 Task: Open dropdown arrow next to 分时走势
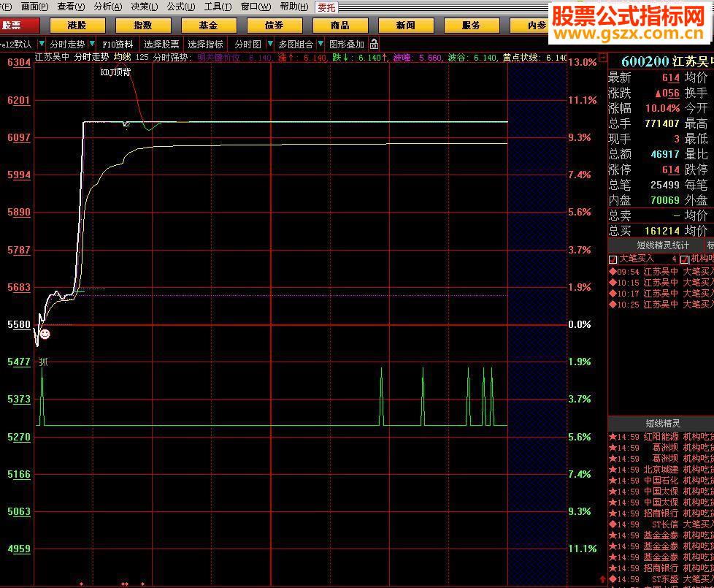click(92, 44)
